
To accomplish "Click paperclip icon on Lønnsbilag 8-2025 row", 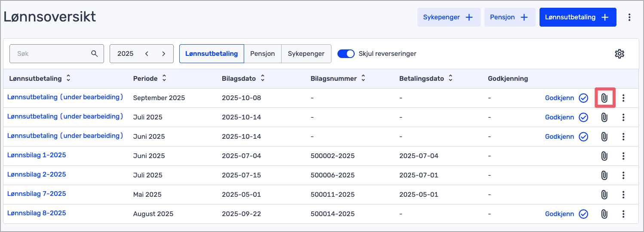I will [604, 214].
